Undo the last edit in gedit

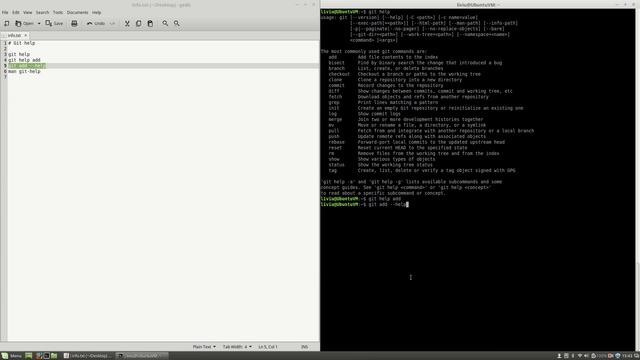[x=96, y=23]
